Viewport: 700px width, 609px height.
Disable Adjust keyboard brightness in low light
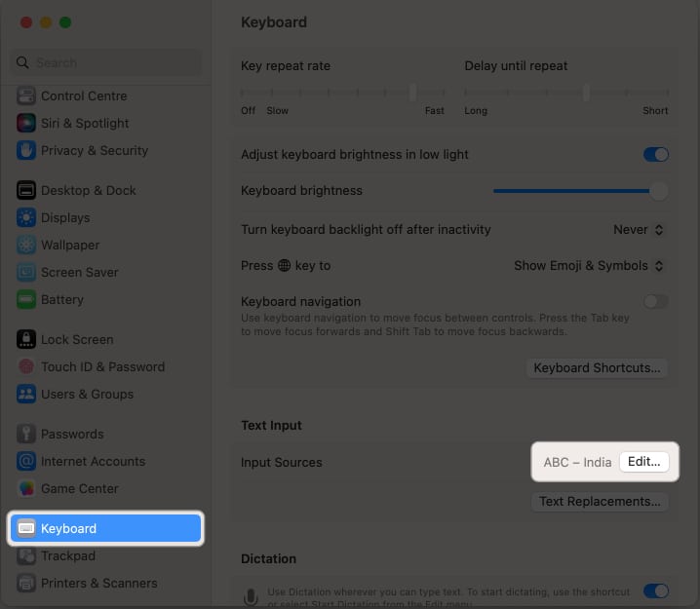click(x=656, y=155)
